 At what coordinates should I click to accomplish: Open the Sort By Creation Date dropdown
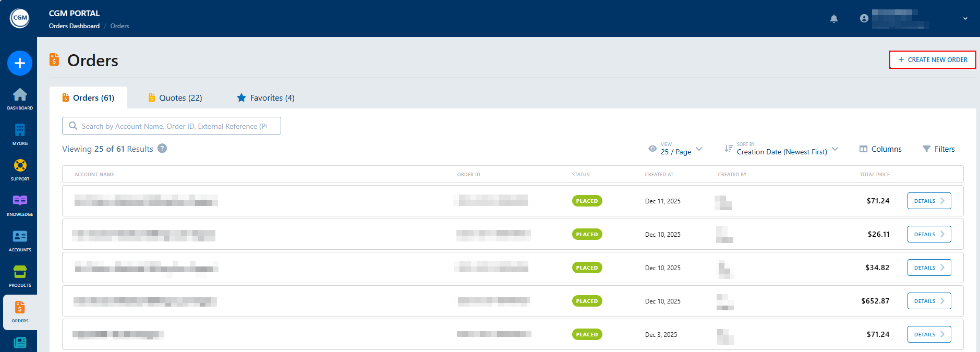click(x=781, y=149)
